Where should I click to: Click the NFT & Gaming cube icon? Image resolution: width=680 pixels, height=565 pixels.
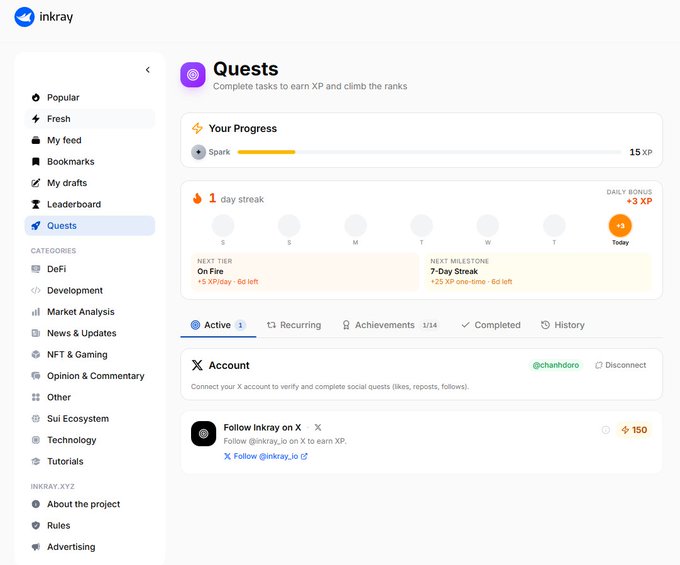36,354
